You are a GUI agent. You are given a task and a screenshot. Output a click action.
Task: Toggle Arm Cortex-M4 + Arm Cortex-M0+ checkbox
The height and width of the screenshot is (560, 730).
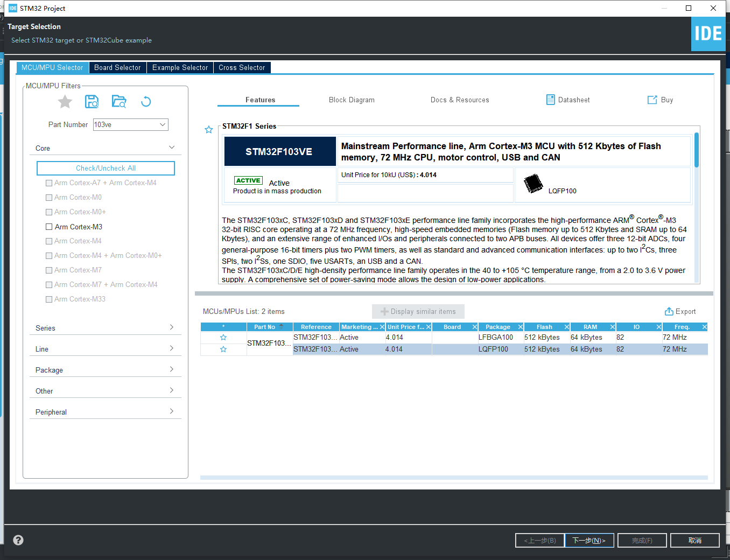pyautogui.click(x=49, y=256)
